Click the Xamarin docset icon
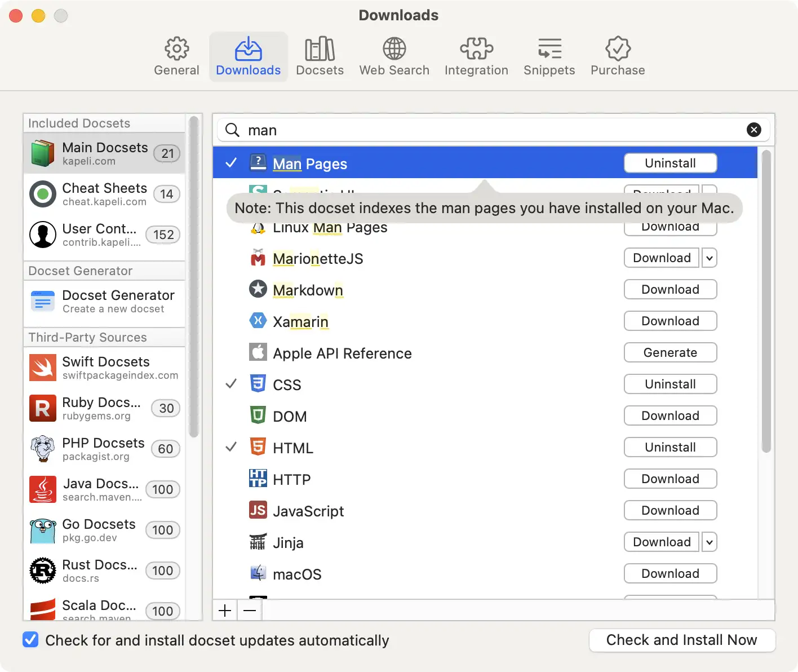Image resolution: width=798 pixels, height=672 pixels. pyautogui.click(x=258, y=320)
